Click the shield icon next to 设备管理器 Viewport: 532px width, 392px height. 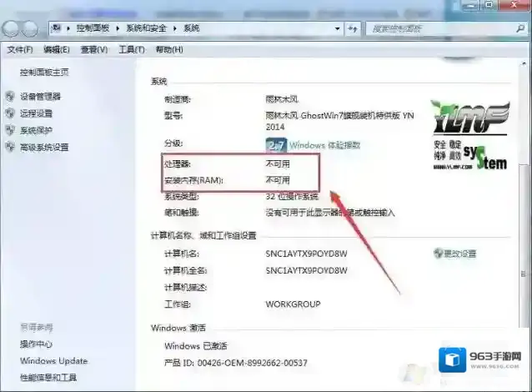point(11,96)
